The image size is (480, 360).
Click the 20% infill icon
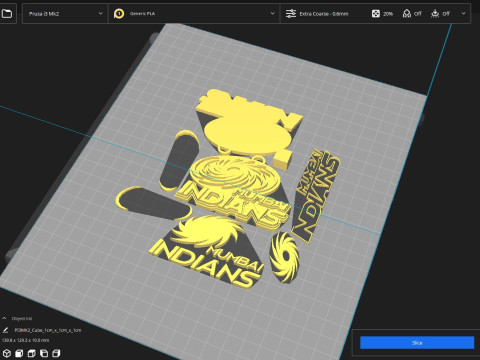click(x=376, y=14)
